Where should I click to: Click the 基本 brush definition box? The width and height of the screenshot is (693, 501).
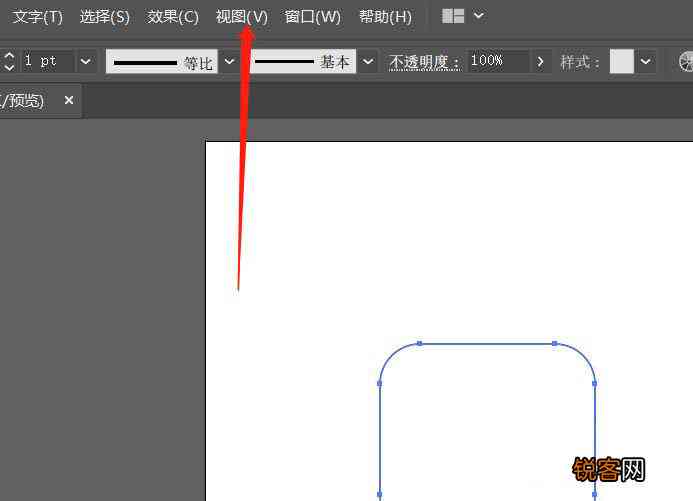point(303,61)
